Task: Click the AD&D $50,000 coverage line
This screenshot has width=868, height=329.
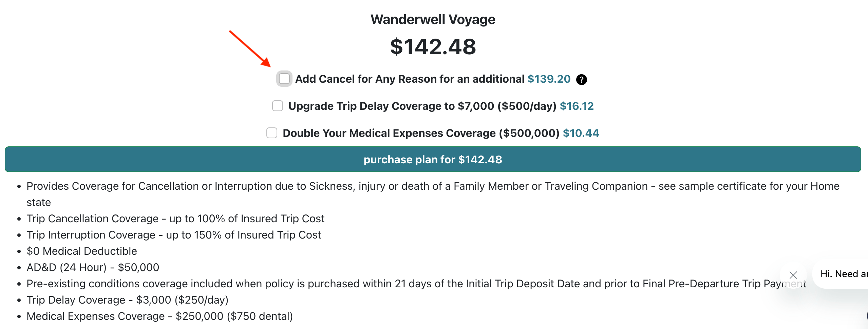Action: 93,267
